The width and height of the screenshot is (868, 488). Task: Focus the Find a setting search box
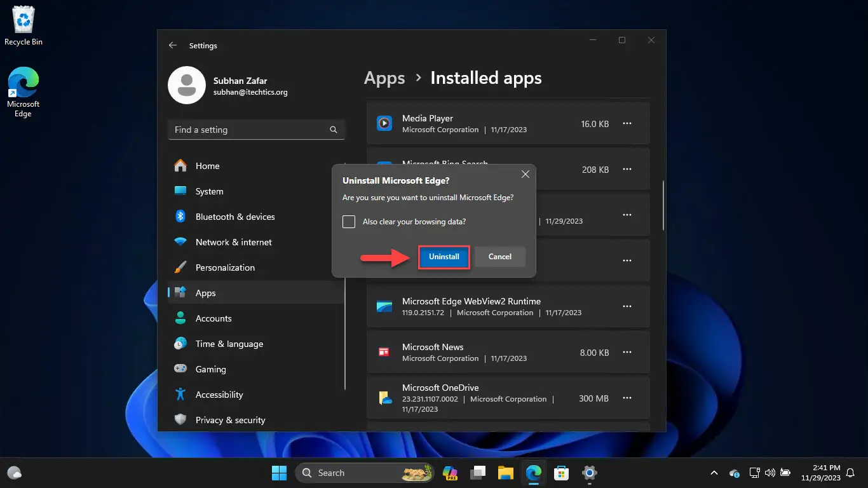[x=256, y=130]
